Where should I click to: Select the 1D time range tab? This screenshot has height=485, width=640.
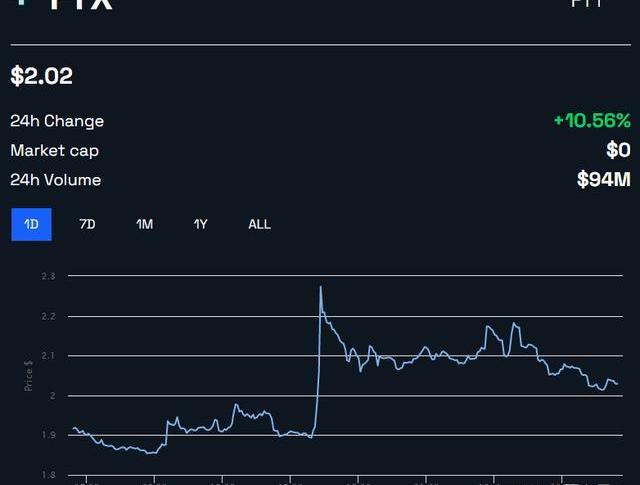31,224
